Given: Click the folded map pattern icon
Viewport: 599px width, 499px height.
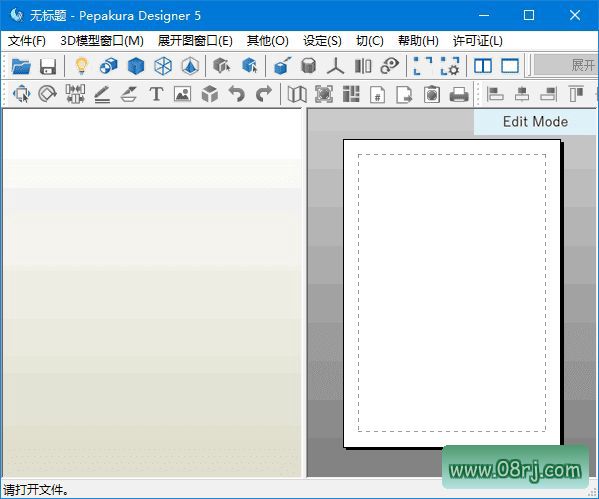Looking at the screenshot, I should pyautogui.click(x=297, y=94).
